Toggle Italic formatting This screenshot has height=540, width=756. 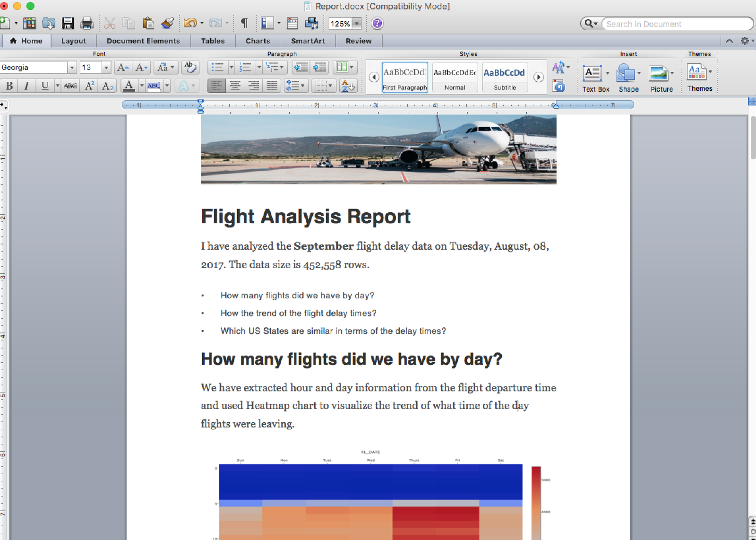coord(26,86)
